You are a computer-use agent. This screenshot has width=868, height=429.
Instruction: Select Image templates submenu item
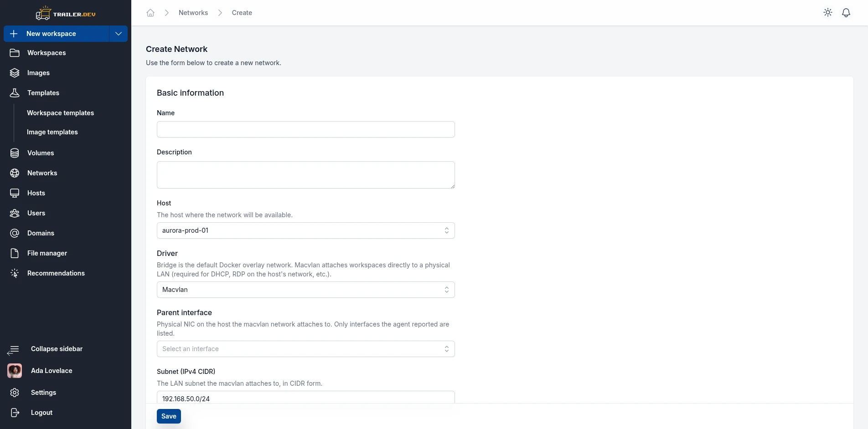(52, 132)
